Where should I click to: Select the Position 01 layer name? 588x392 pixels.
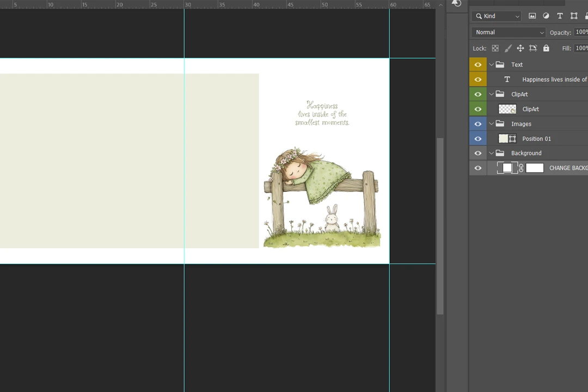pos(537,139)
